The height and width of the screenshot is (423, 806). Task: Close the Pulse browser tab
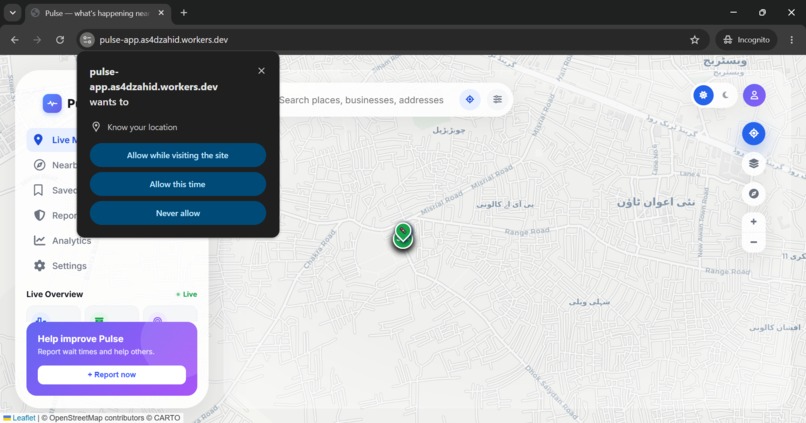[161, 13]
